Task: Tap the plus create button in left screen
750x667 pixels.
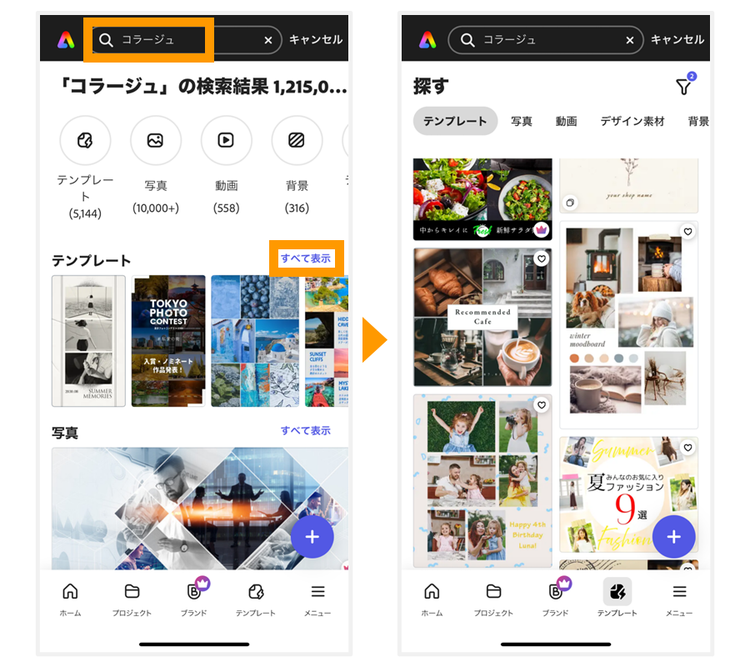Action: point(312,536)
